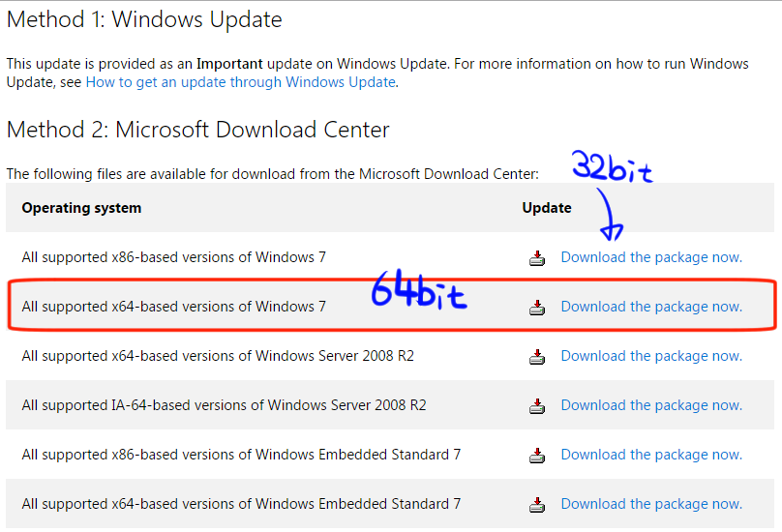
Task: Select the Method 2: Microsoft Download Center heading
Action: (198, 130)
